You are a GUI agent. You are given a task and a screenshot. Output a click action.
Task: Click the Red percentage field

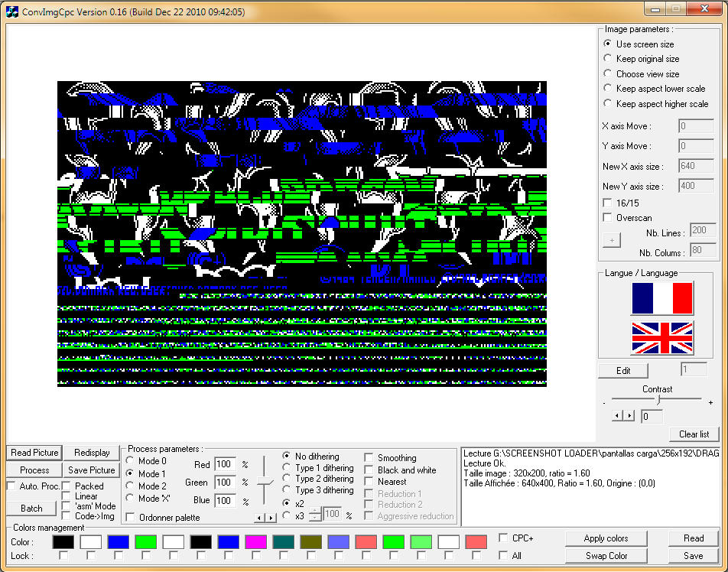[225, 464]
